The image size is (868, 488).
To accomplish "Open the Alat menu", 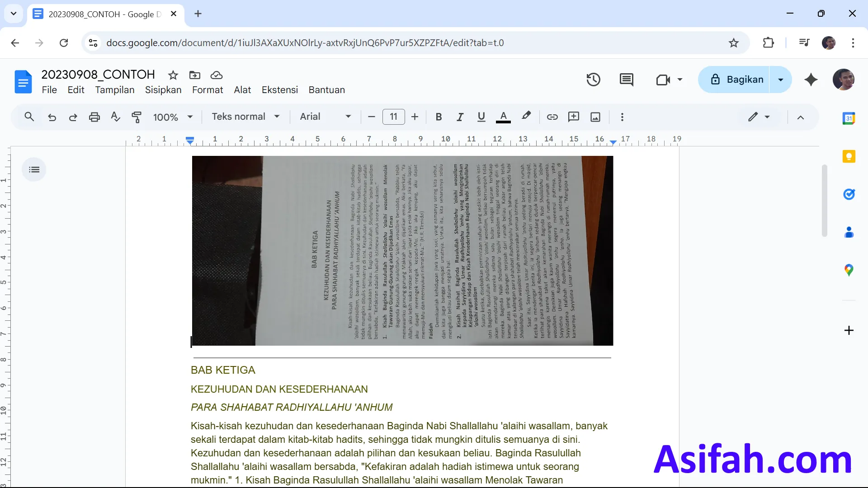I will [x=242, y=90].
